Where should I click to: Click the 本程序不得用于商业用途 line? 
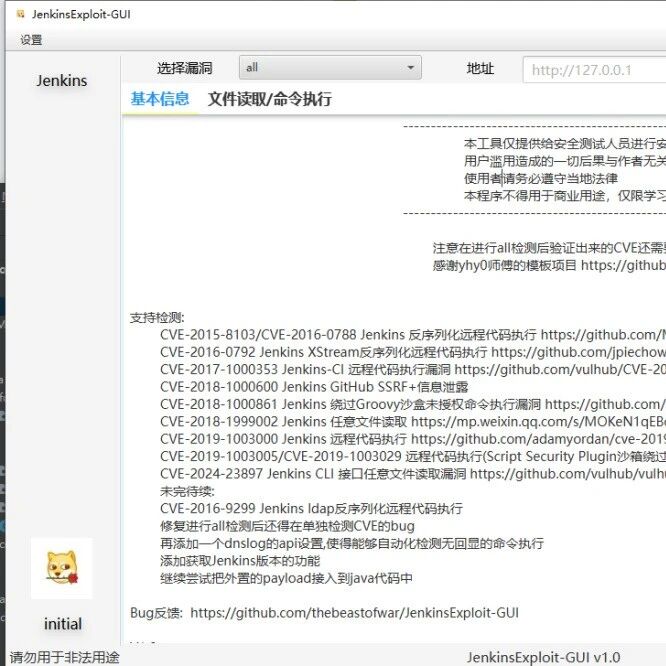click(565, 196)
